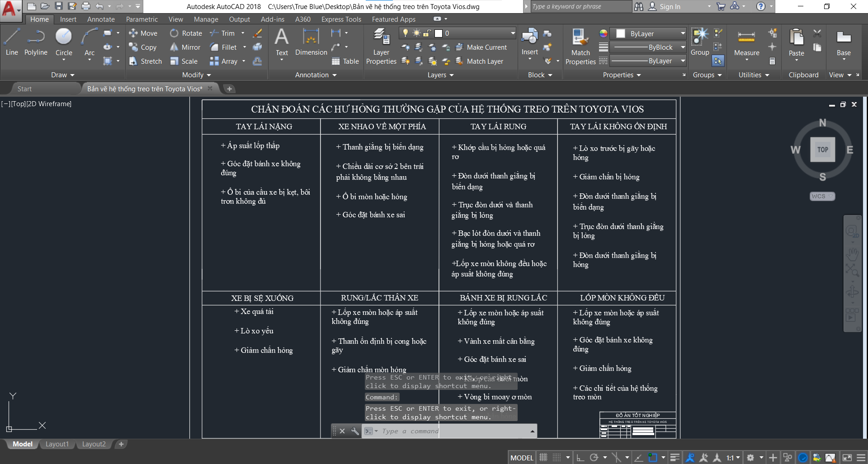Image resolution: width=868 pixels, height=464 pixels.
Task: Click the object color wheel icon
Action: pos(604,33)
